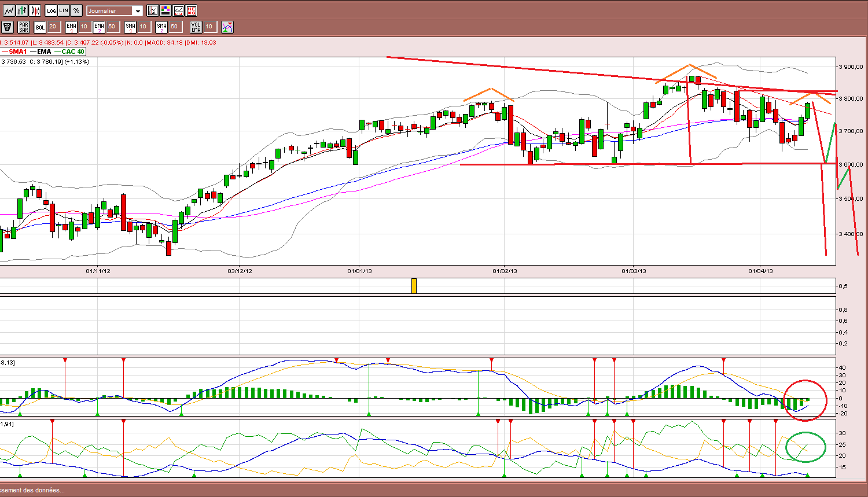Click the 3 400,00 price axis label
Viewport: 868px width, 497px height.
pos(850,234)
